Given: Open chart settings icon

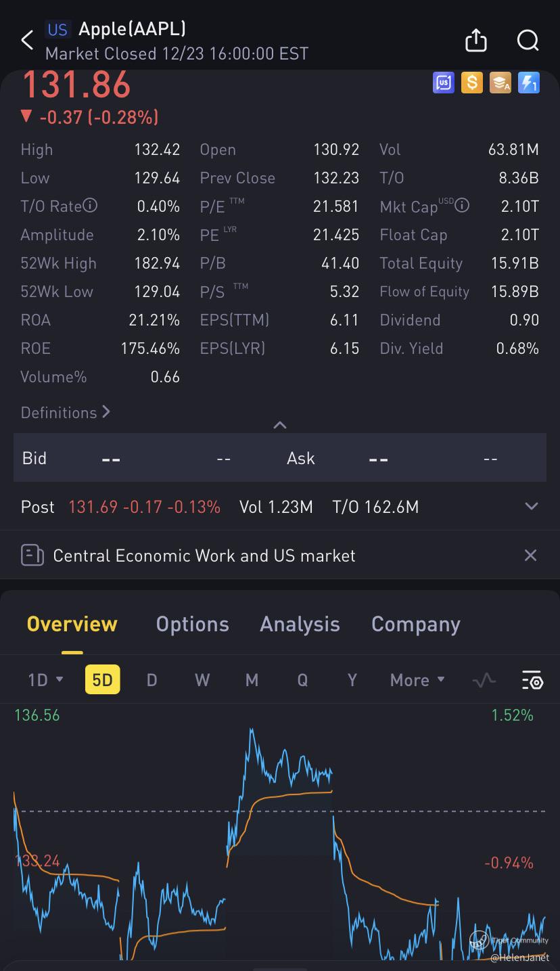Looking at the screenshot, I should pyautogui.click(x=532, y=680).
